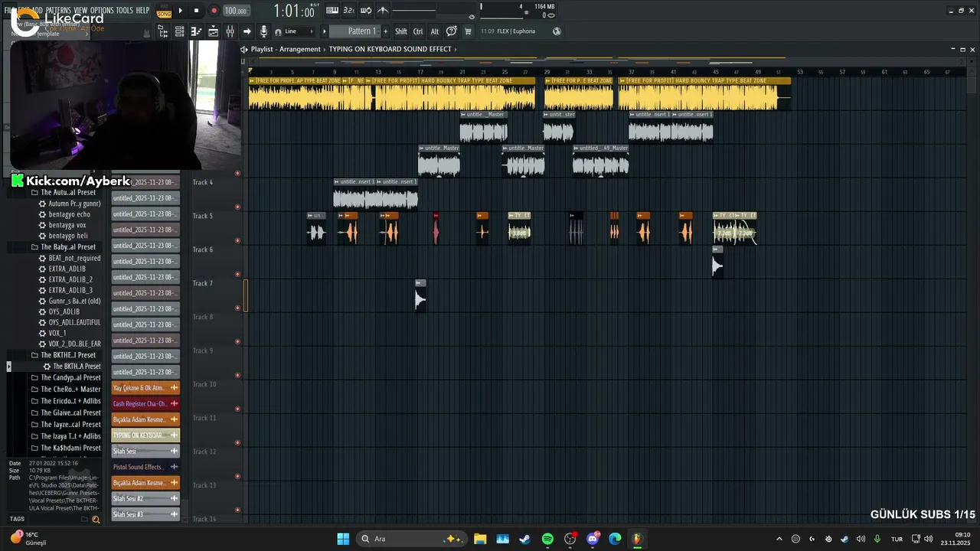The image size is (980, 551).
Task: Open the VIEW menu
Action: 80,11
